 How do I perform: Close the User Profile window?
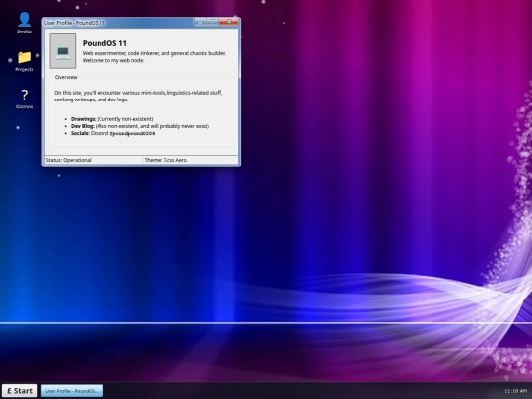229,22
